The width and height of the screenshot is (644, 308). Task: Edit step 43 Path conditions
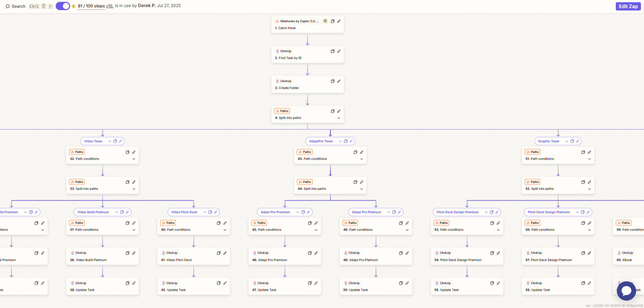[x=361, y=152]
